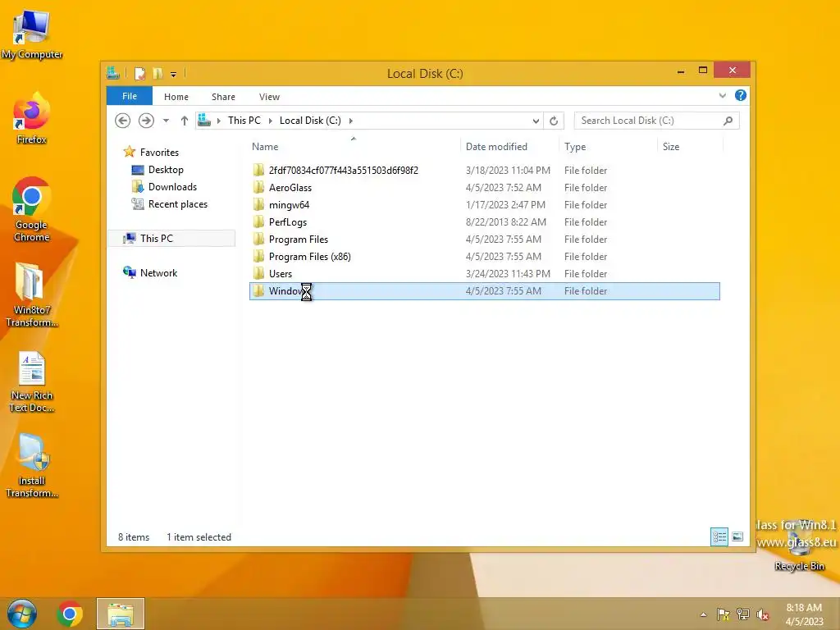Click New folder quick access icon

click(x=157, y=73)
